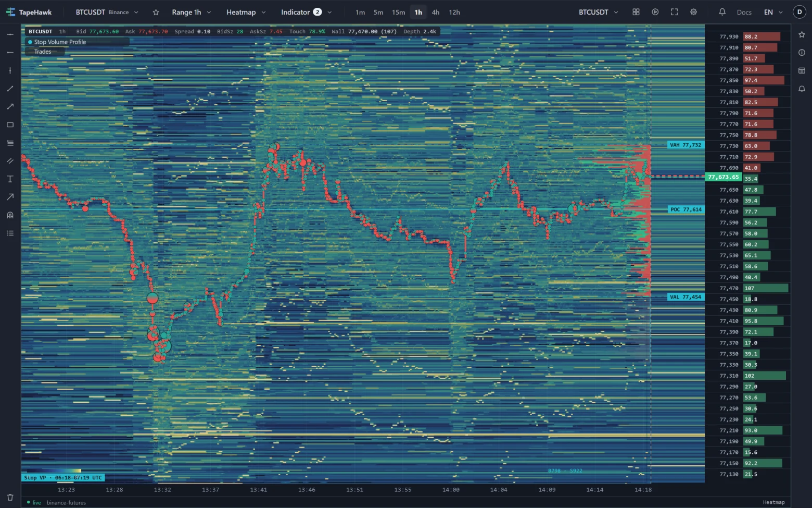
Task: Select the vertical line drawing tool
Action: (10, 70)
